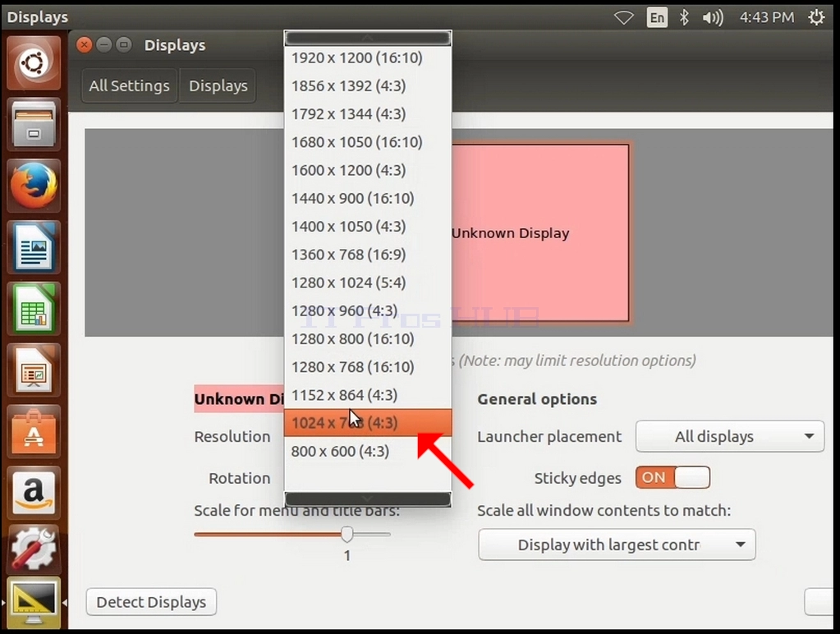Viewport: 840px width, 634px height.
Task: Launch LibreOffice Writer from launcher
Action: tap(34, 247)
